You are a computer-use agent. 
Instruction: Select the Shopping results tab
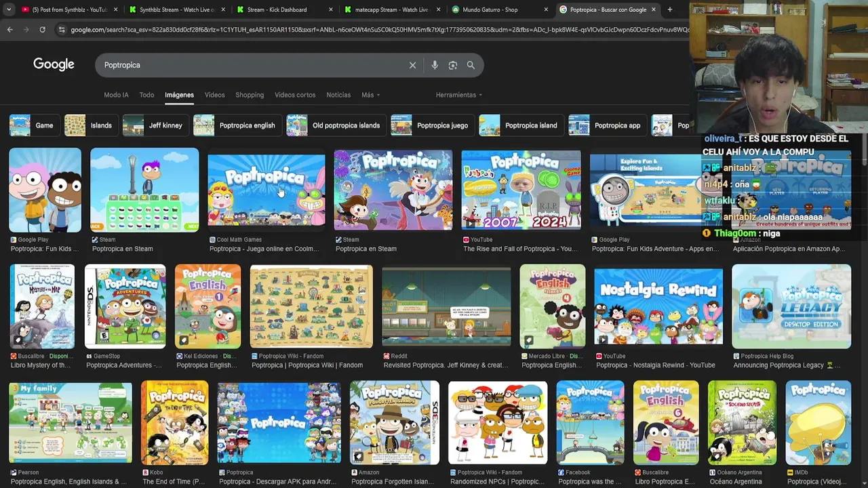250,95
